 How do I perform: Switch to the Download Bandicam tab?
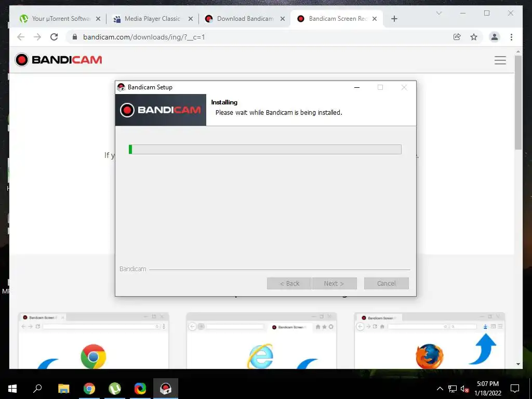click(x=245, y=19)
